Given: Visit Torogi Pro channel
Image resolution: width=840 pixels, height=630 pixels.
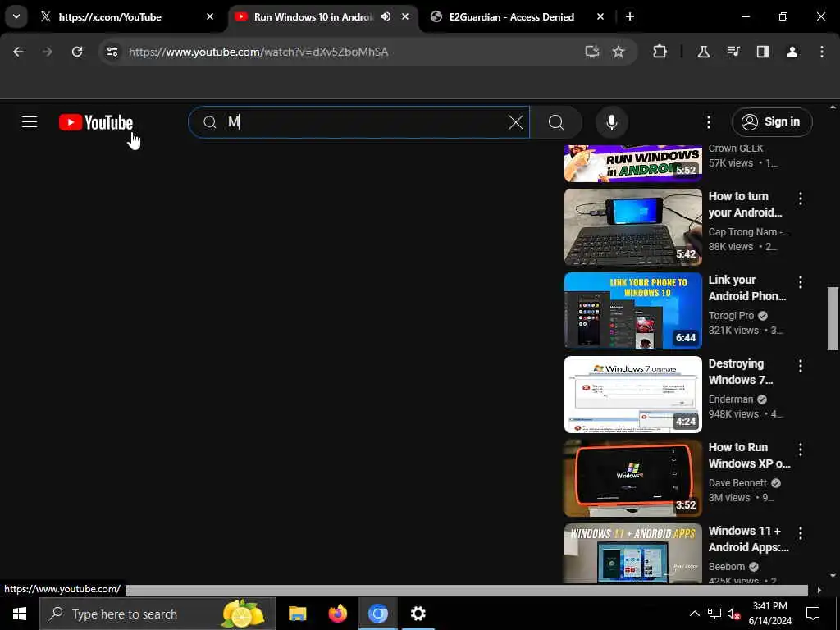Looking at the screenshot, I should click(731, 316).
